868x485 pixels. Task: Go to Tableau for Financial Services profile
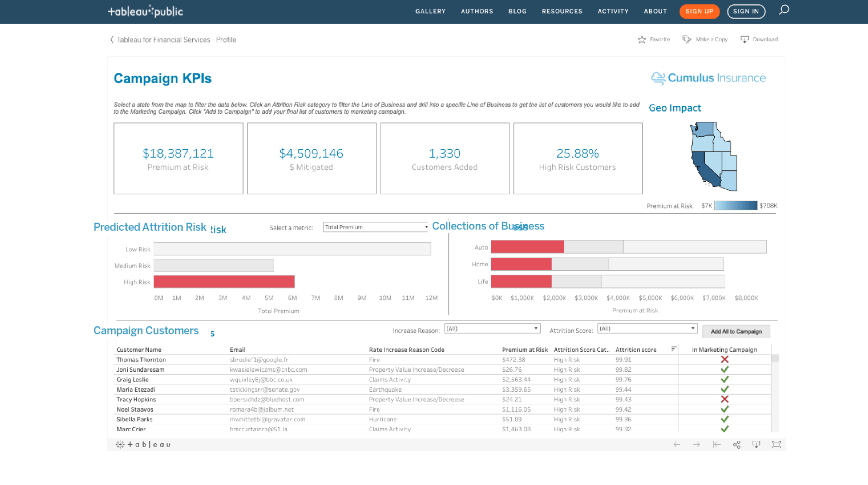tap(176, 40)
